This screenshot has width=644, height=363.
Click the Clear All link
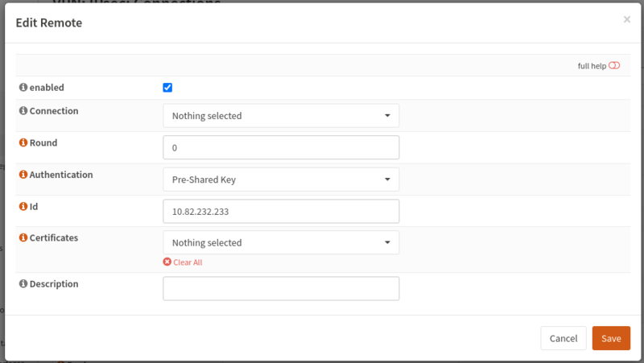click(188, 262)
